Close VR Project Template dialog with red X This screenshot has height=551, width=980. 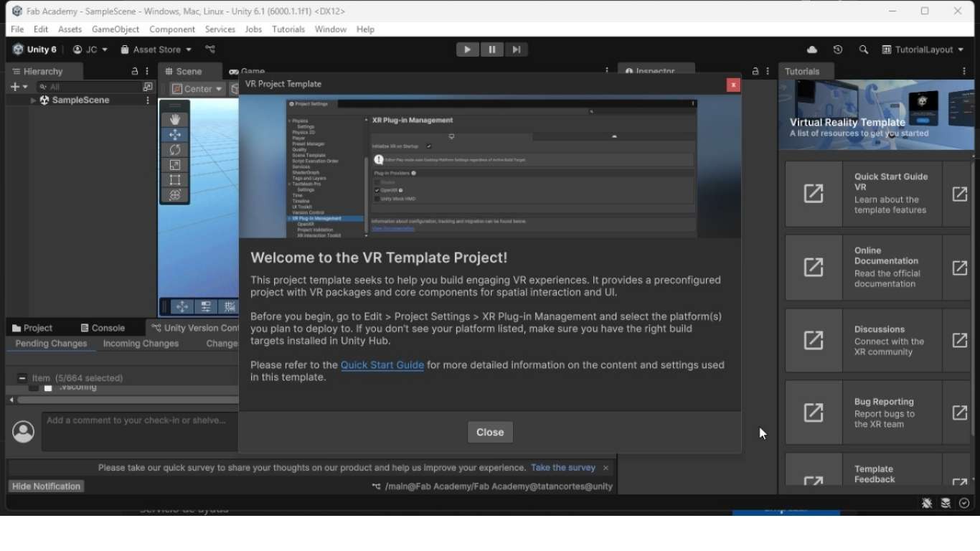733,85
